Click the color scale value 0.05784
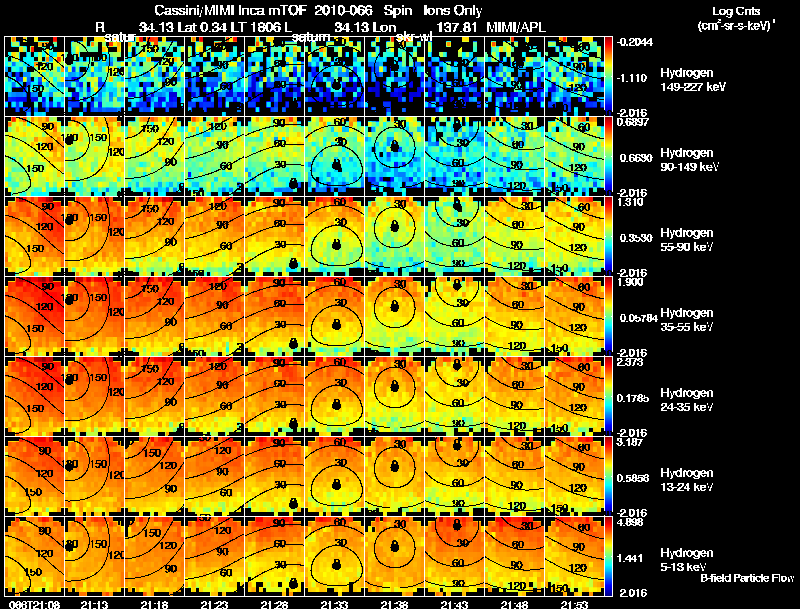 point(638,318)
